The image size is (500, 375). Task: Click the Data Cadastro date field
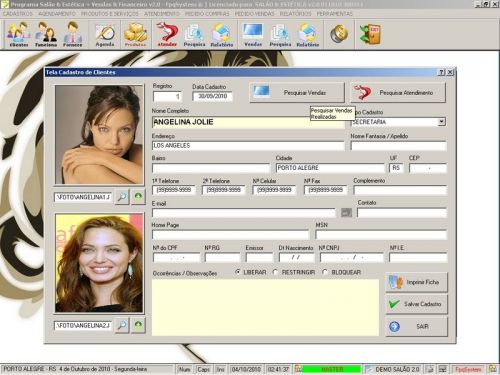point(212,96)
